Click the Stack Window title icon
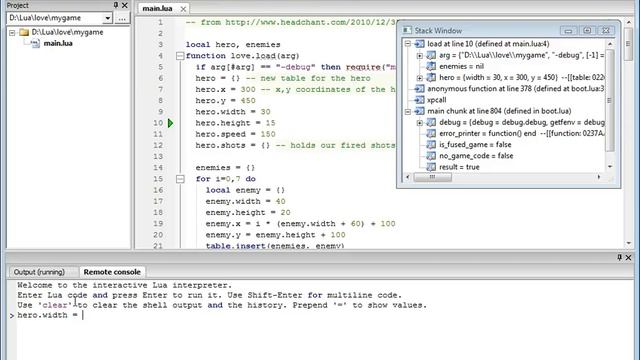Image resolution: width=640 pixels, height=360 pixels. click(x=407, y=30)
